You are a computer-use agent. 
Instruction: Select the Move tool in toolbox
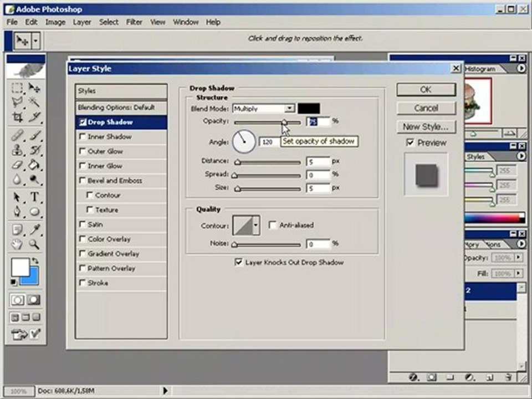34,88
